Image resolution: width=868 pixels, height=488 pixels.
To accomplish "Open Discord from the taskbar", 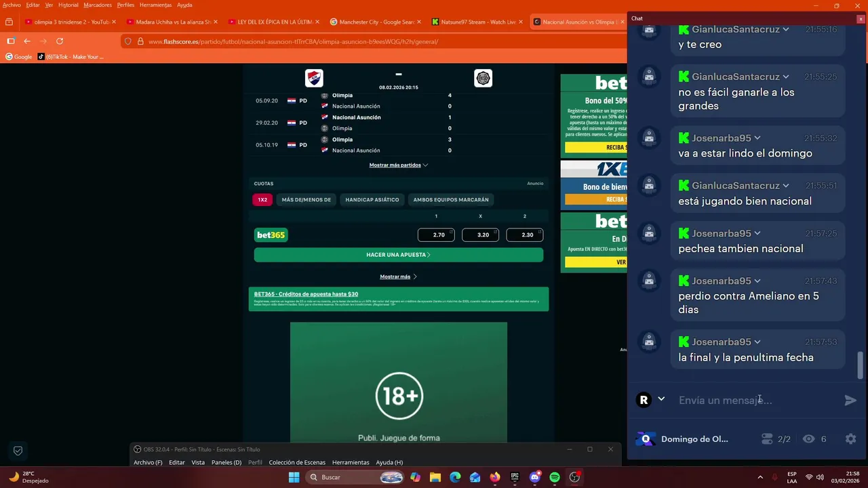I will pos(535,477).
